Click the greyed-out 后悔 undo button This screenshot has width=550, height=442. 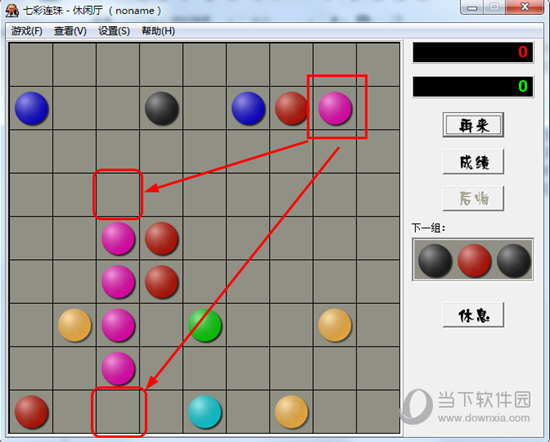(473, 199)
